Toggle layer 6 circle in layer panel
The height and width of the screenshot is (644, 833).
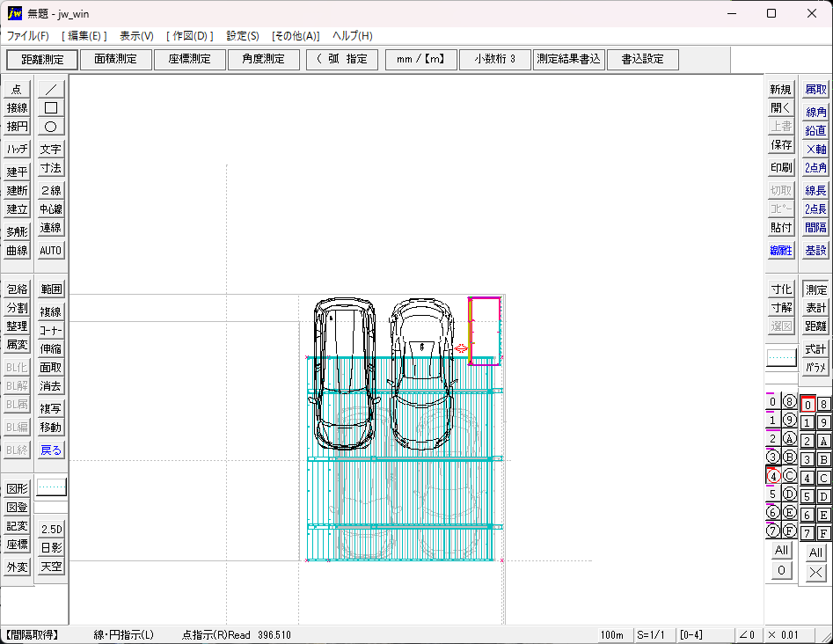(x=773, y=512)
